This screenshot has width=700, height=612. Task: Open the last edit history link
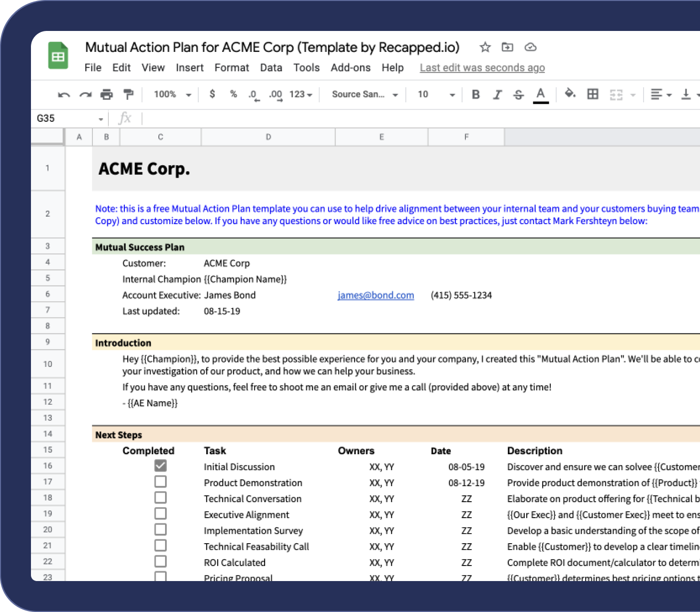click(x=482, y=68)
